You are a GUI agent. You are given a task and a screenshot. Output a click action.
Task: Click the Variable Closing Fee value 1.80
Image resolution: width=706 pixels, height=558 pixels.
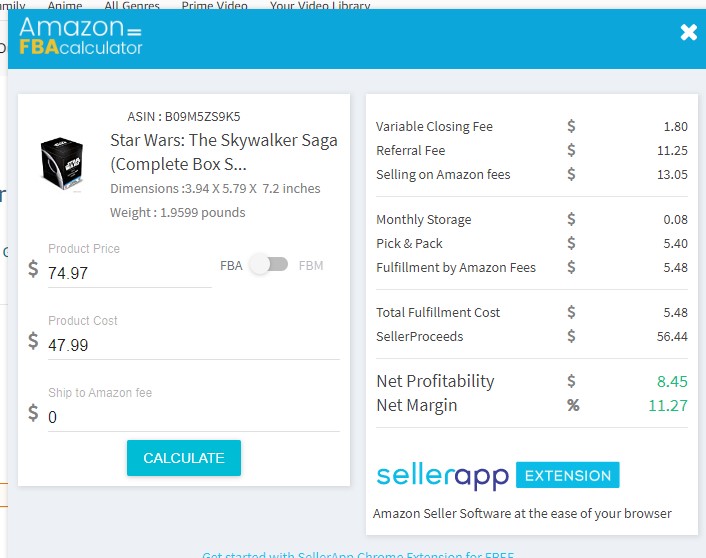pos(675,127)
